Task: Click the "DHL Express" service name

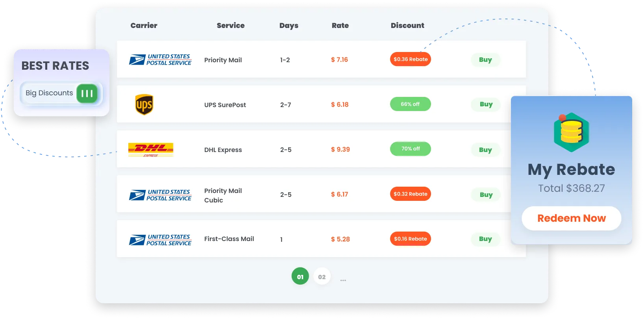Action: (x=223, y=150)
